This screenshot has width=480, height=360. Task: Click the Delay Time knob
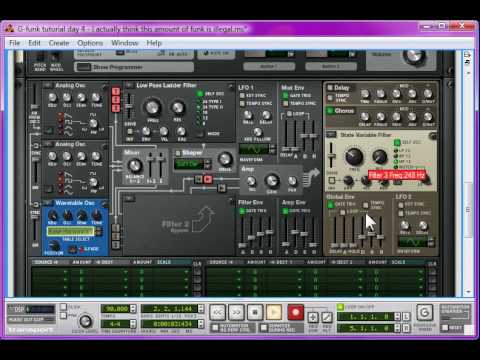click(365, 94)
